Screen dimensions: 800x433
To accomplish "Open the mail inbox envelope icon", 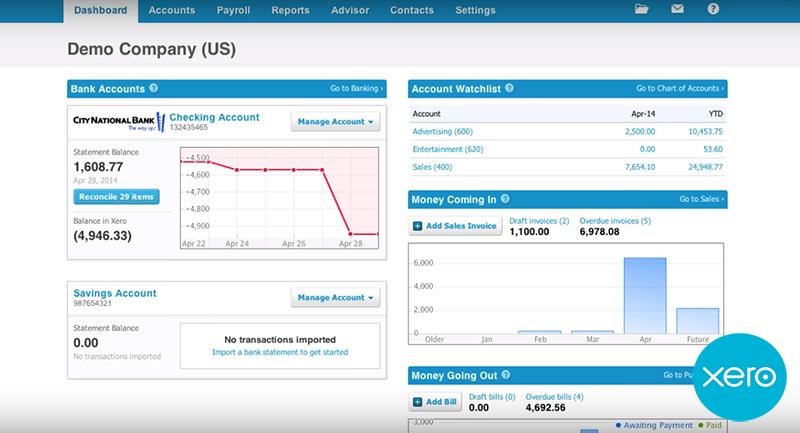I will [x=677, y=10].
